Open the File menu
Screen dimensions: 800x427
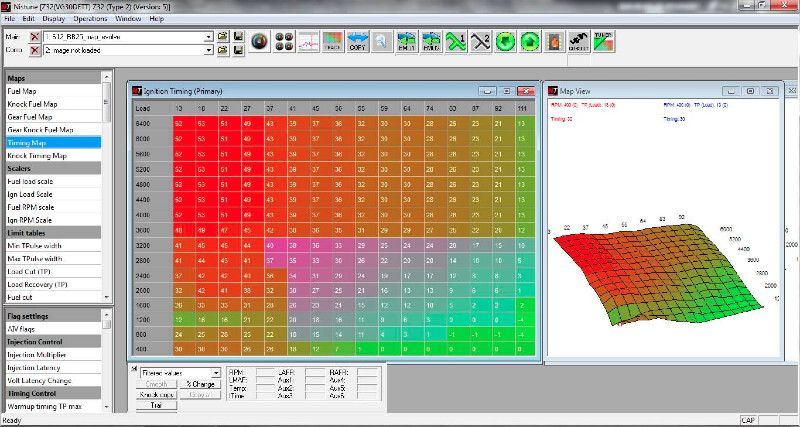[x=10, y=18]
